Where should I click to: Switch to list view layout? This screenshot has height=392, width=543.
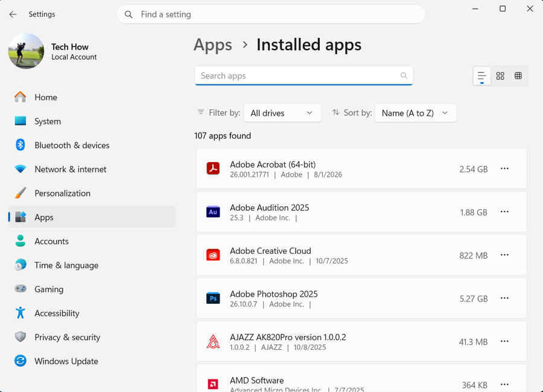481,76
